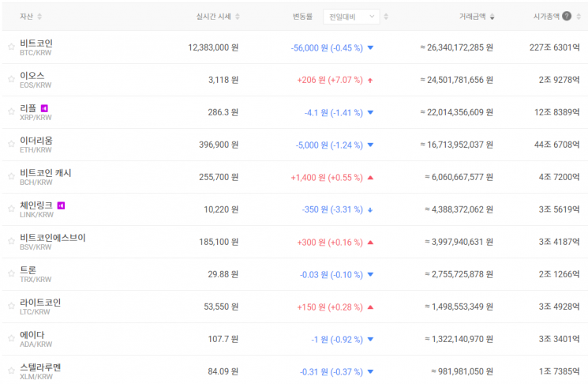This screenshot has height=384, width=588.
Task: Open the 리플 asset name
Action: (28, 108)
